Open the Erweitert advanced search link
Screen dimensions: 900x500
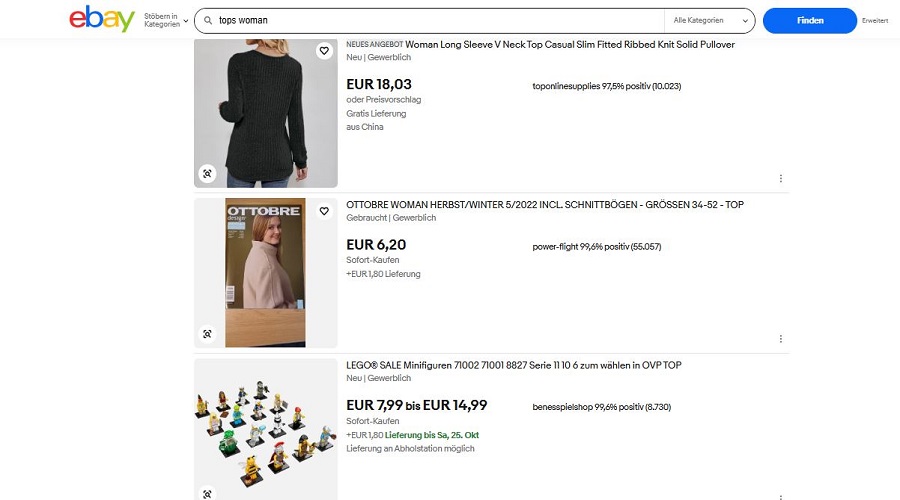(875, 21)
